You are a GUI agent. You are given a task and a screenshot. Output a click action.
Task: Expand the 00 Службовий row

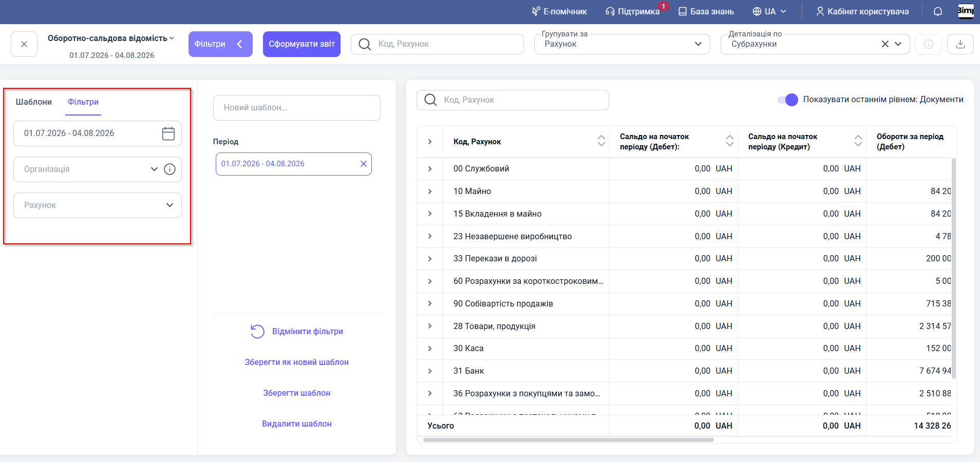tap(430, 169)
